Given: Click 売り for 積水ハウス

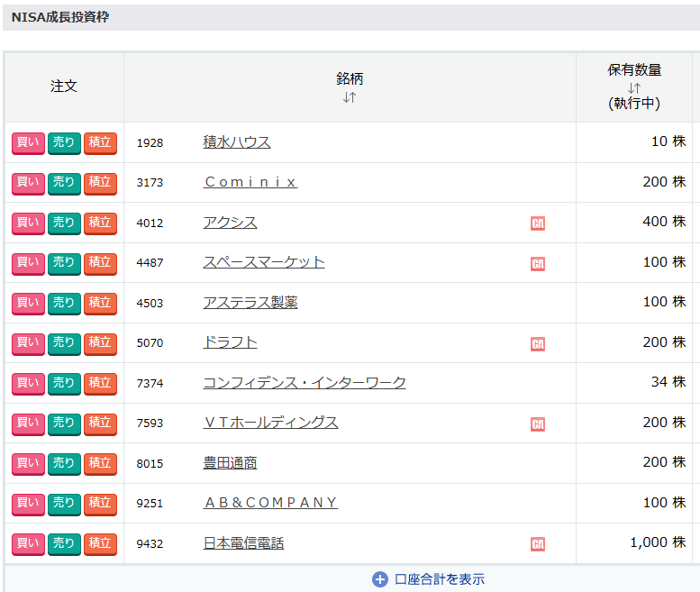Looking at the screenshot, I should [64, 143].
